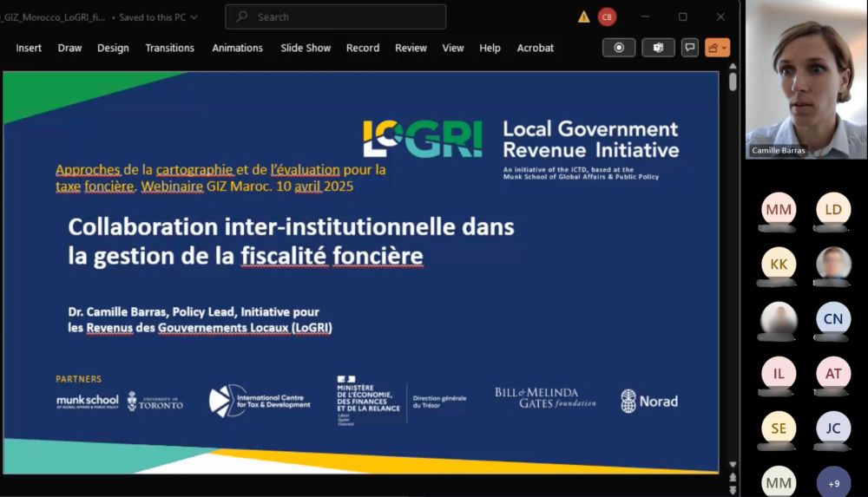This screenshot has width=868, height=497.
Task: Select the KK participant avatar
Action: pyautogui.click(x=779, y=264)
